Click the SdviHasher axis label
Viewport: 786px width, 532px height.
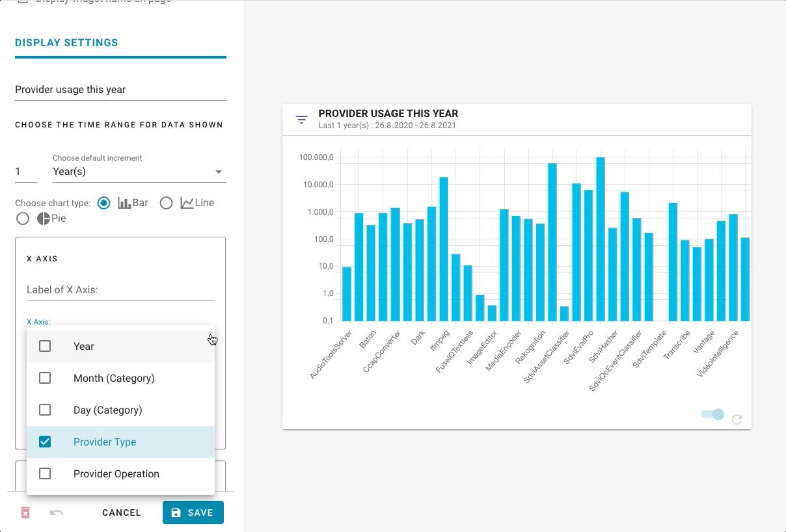pos(603,347)
